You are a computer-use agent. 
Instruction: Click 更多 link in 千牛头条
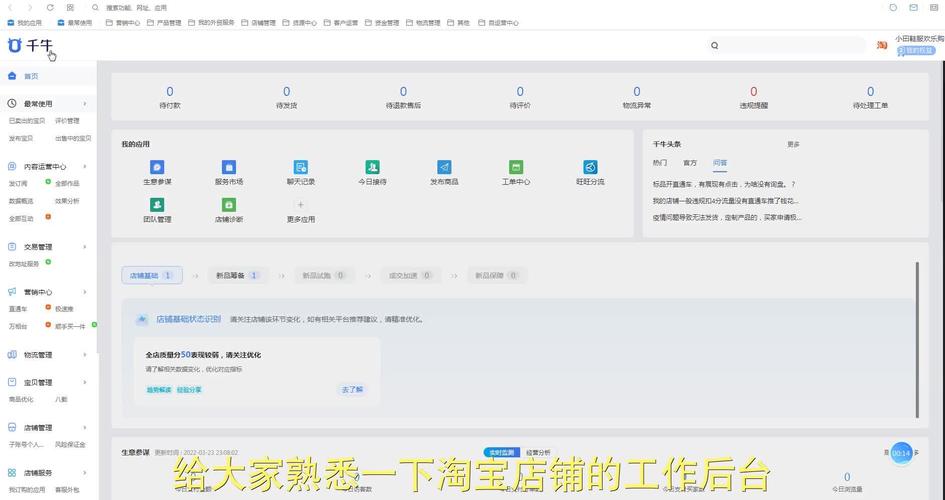(793, 145)
